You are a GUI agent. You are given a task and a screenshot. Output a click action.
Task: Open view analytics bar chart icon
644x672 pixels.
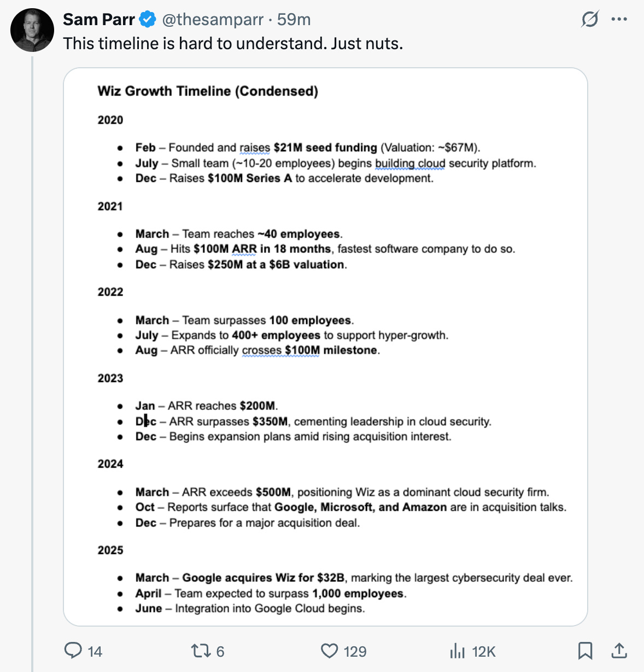click(456, 651)
